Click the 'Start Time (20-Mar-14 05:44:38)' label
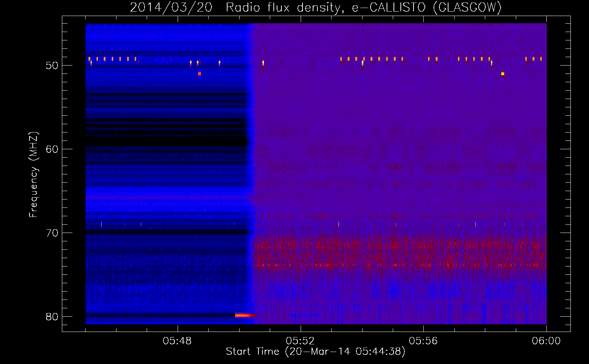589x364 pixels. point(316,352)
